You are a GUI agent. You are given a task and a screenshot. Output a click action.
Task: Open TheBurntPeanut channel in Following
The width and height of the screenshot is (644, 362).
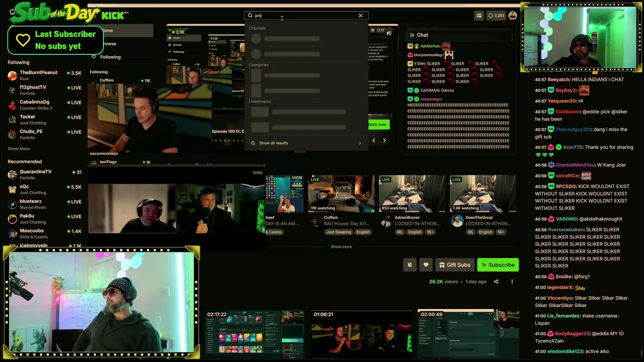pos(44,75)
